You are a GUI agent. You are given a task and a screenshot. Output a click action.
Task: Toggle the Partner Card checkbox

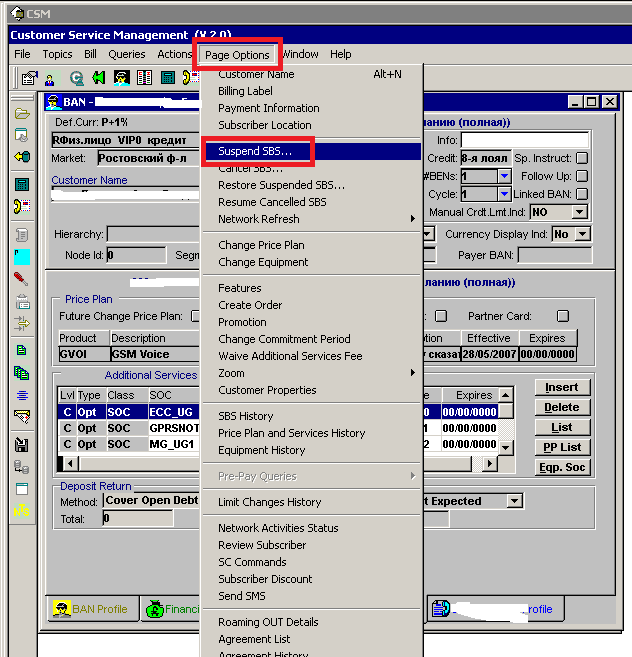coord(563,316)
